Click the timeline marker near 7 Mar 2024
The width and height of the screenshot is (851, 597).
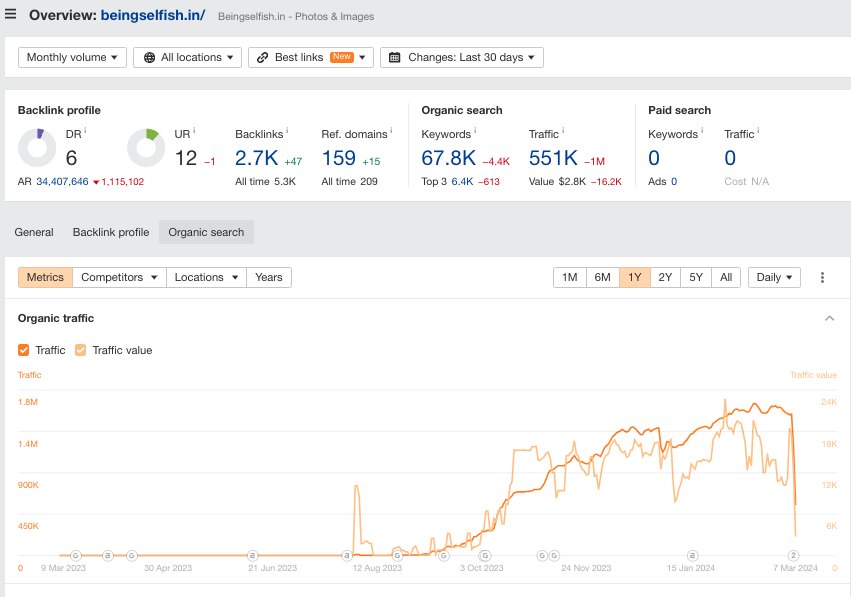pyautogui.click(x=793, y=555)
